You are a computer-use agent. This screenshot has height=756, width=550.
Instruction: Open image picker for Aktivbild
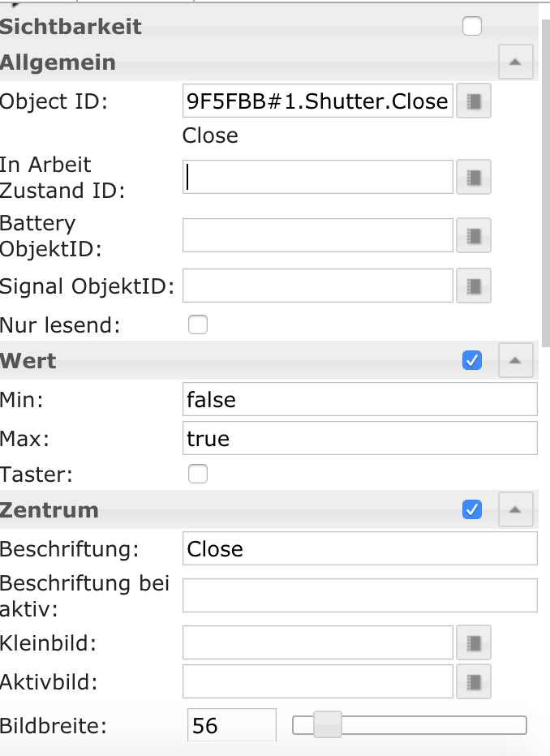(x=474, y=681)
